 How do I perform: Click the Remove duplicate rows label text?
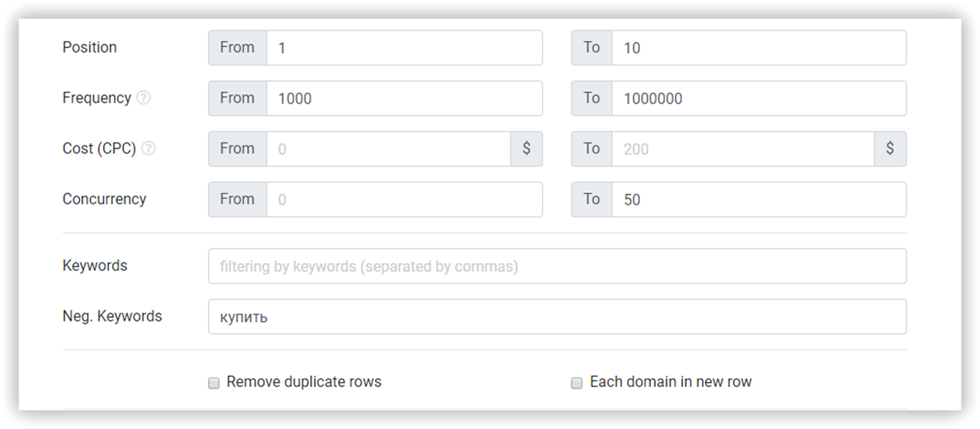pyautogui.click(x=304, y=382)
